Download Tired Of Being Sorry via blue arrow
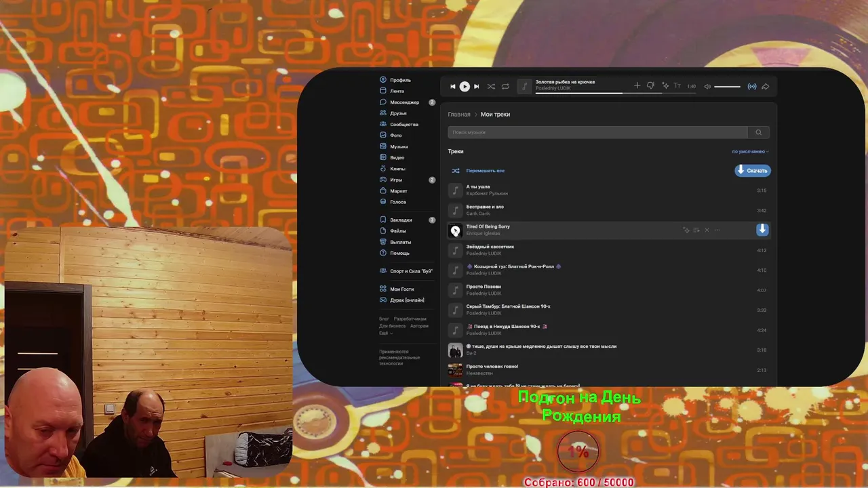 pos(762,230)
